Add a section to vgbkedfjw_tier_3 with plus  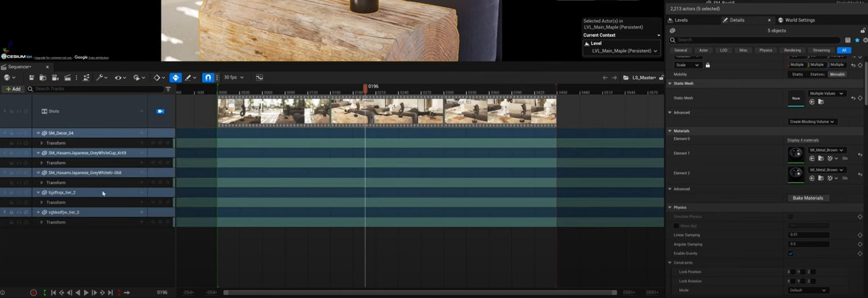tap(141, 212)
